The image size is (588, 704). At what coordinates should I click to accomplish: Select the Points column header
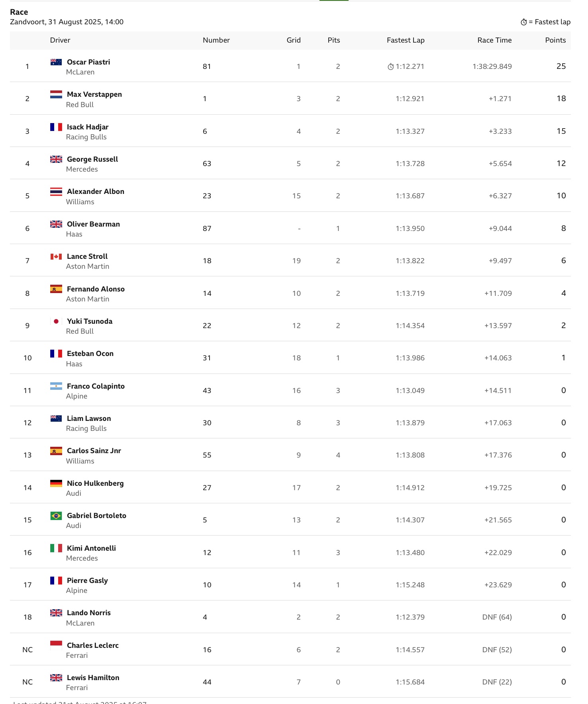click(555, 40)
